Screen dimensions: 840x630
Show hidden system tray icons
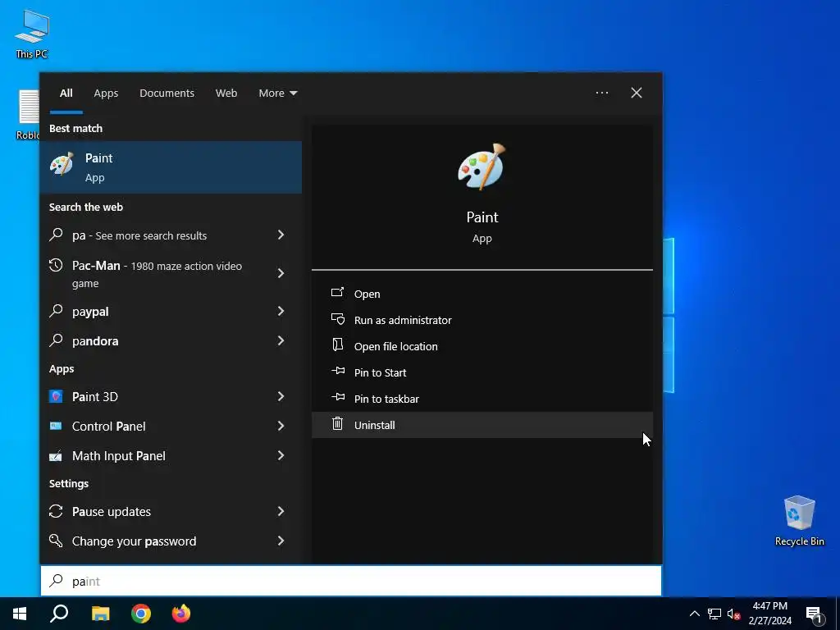[694, 614]
